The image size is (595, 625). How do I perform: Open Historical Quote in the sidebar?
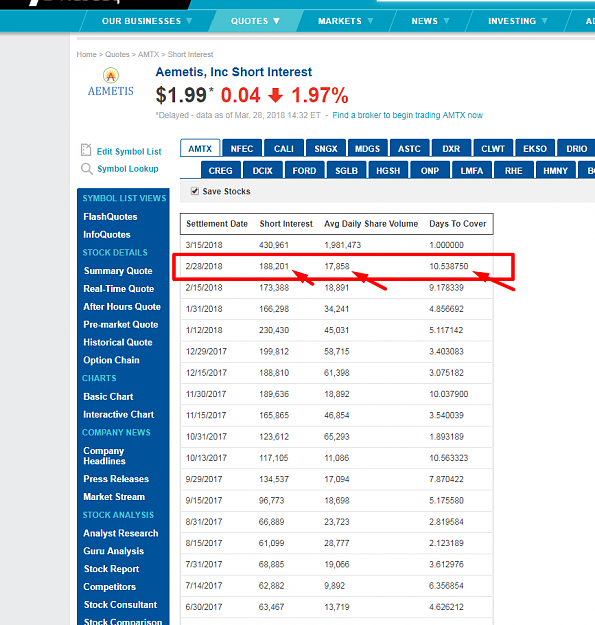118,342
